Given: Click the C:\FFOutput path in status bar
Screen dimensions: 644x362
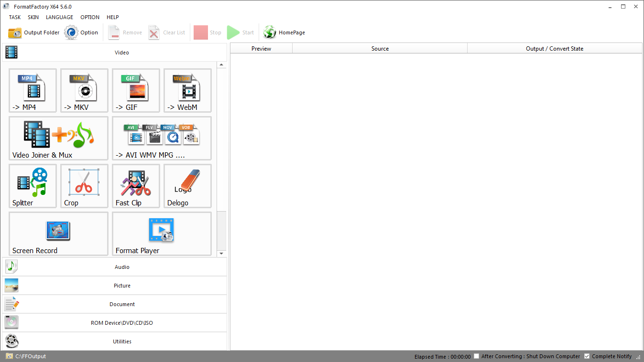Looking at the screenshot, I should [x=31, y=356].
